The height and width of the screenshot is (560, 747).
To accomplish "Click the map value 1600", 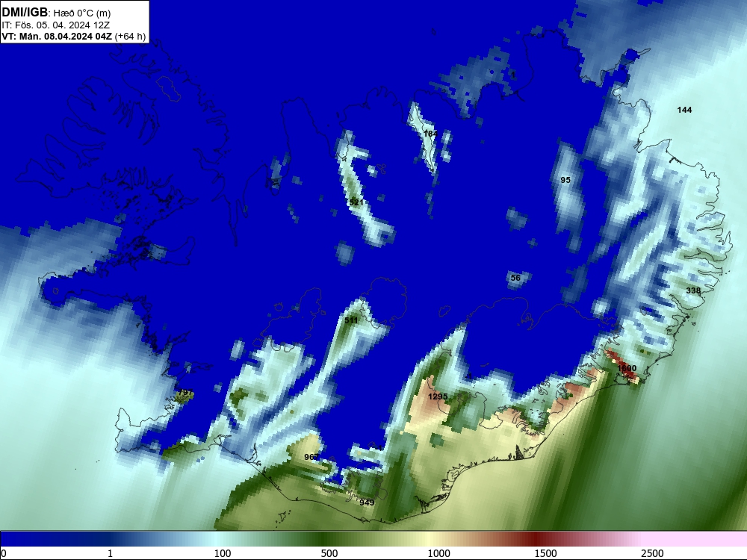I will point(627,368).
